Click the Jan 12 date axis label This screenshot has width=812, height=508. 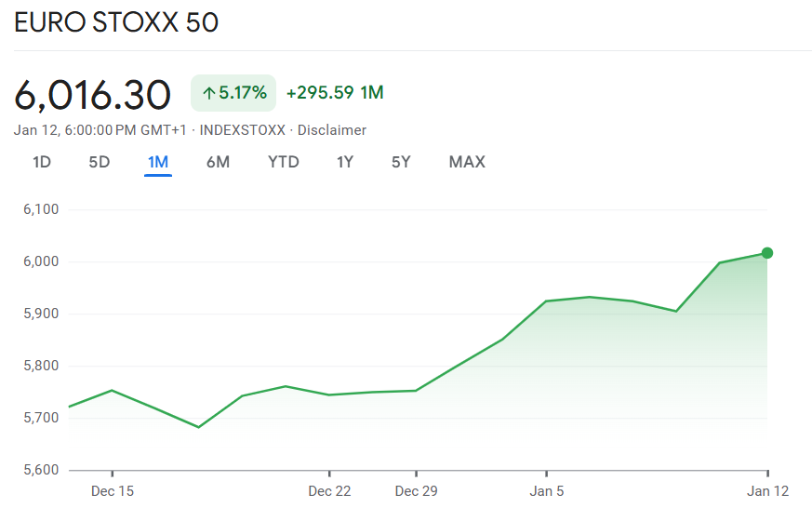coord(767,491)
